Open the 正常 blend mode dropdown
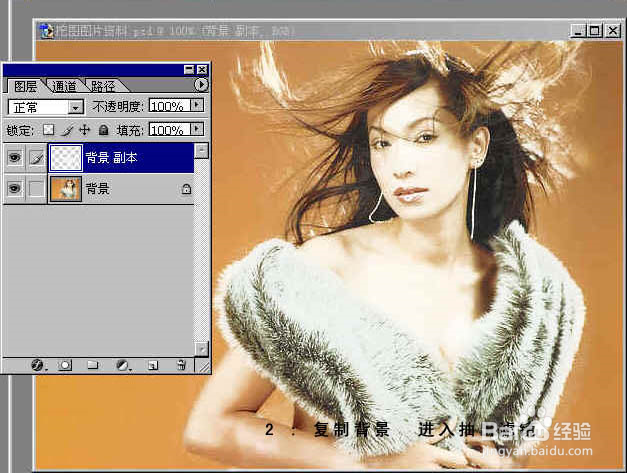 (76, 107)
